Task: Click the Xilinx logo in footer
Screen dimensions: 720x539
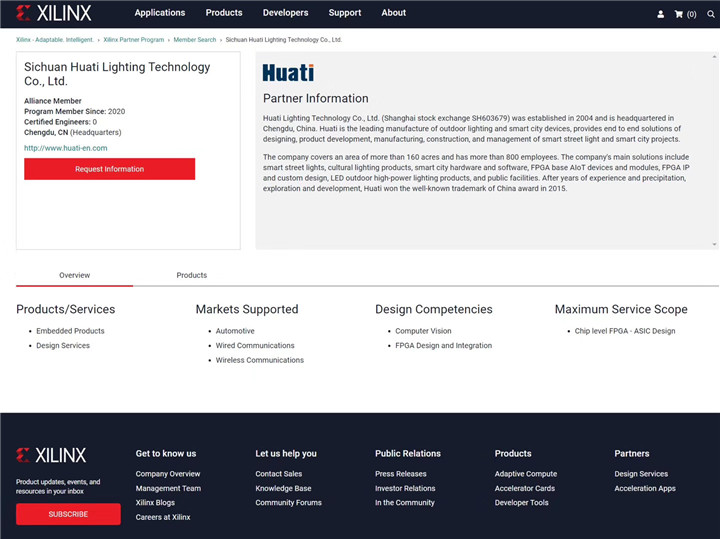Action: tap(51, 455)
